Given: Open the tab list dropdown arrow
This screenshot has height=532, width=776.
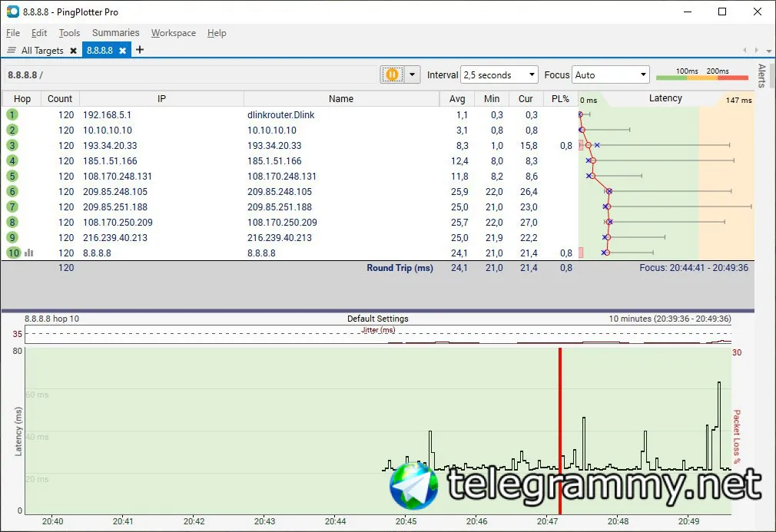Looking at the screenshot, I should [x=768, y=51].
